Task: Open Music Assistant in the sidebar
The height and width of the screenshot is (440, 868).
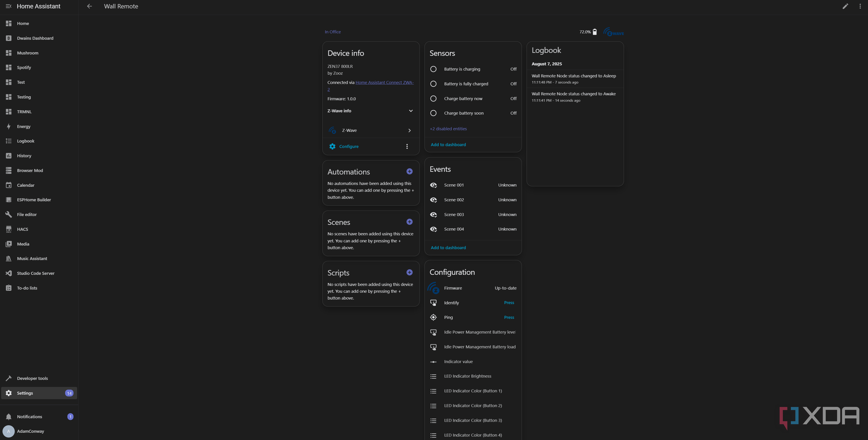Action: click(x=39, y=258)
